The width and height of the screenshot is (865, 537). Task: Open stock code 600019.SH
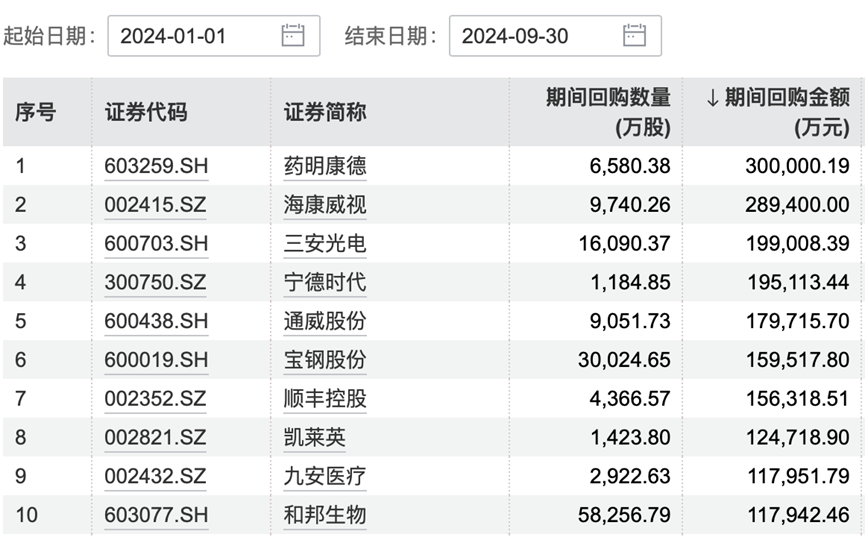(x=156, y=360)
